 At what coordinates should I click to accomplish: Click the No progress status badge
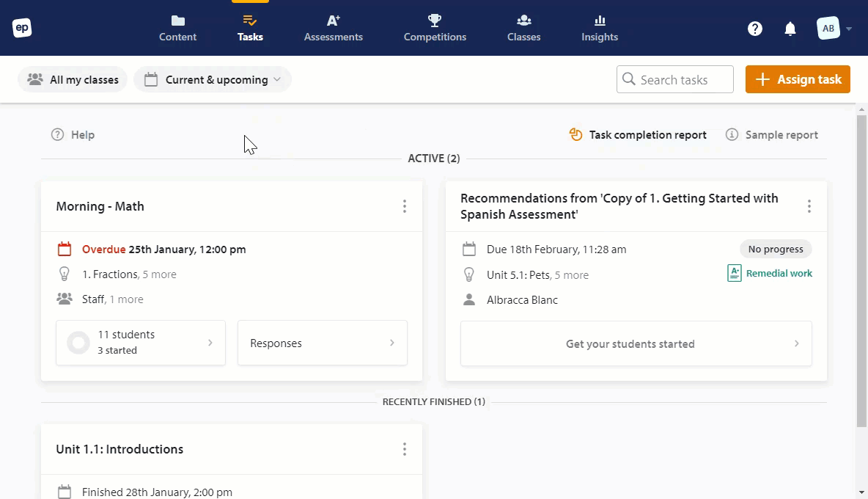pos(776,249)
